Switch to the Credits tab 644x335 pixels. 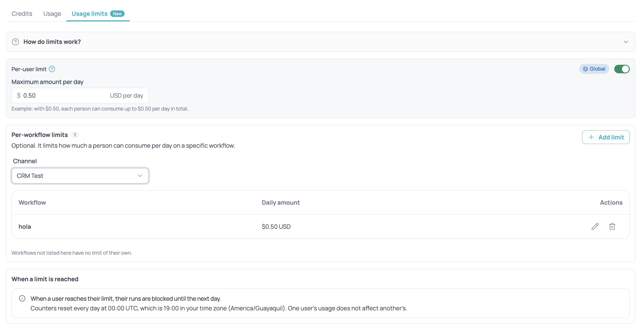22,14
